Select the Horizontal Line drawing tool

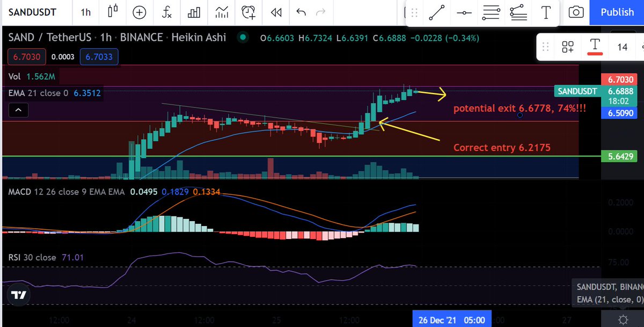(465, 12)
